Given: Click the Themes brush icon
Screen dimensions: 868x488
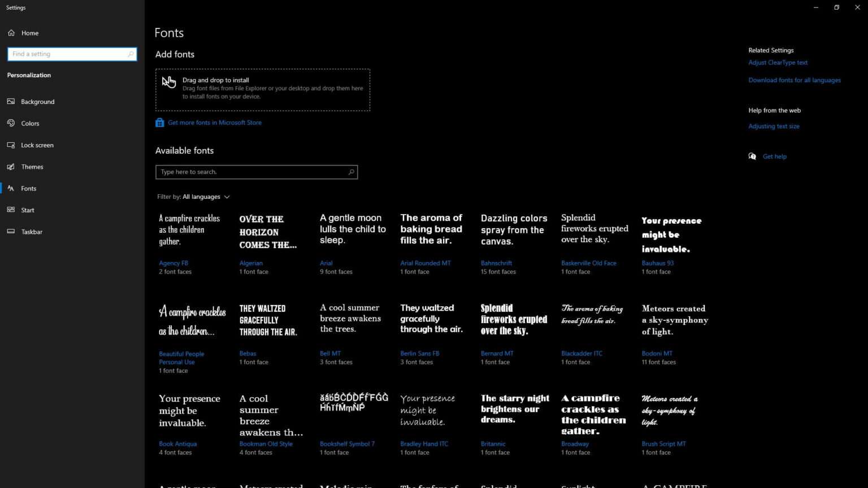Looking at the screenshot, I should (x=11, y=167).
